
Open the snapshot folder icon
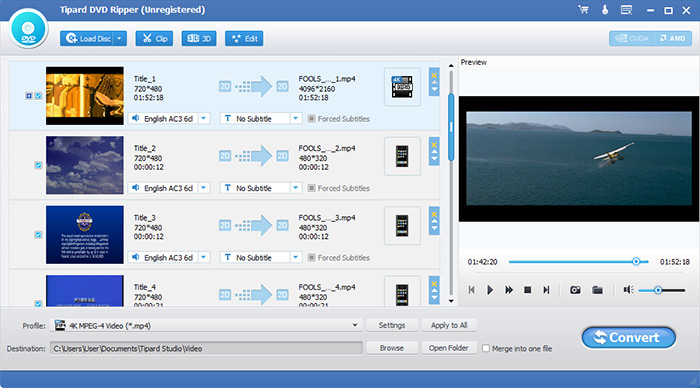[x=597, y=290]
